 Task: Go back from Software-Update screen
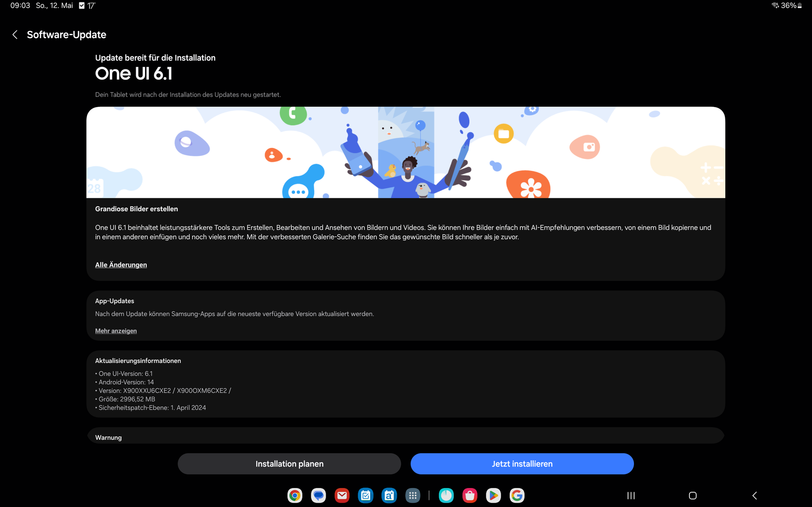coord(15,35)
